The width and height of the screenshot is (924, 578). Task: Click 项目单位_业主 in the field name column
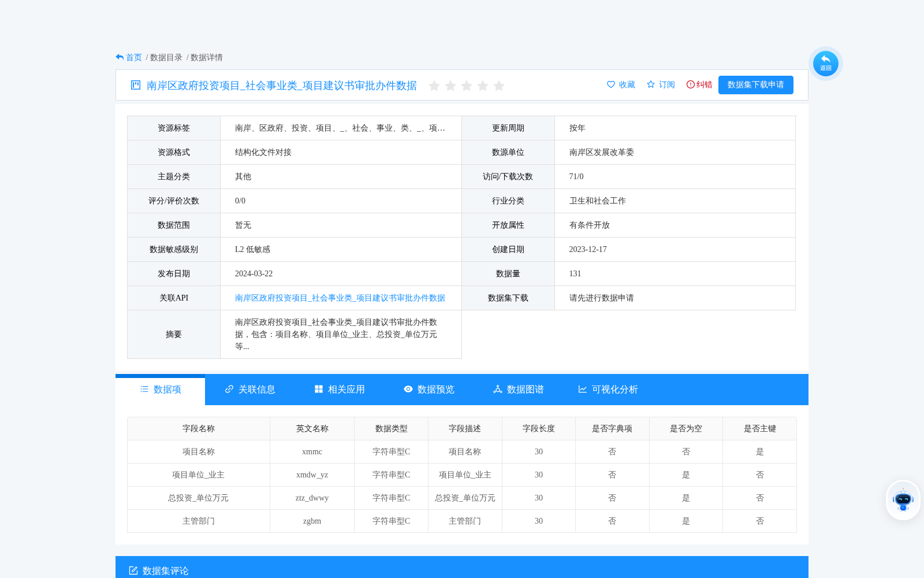199,475
